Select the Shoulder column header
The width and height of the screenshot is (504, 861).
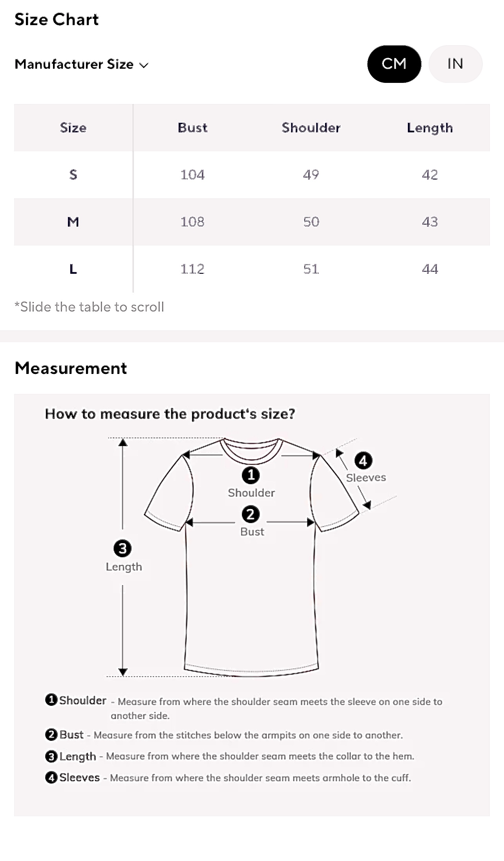click(x=311, y=128)
